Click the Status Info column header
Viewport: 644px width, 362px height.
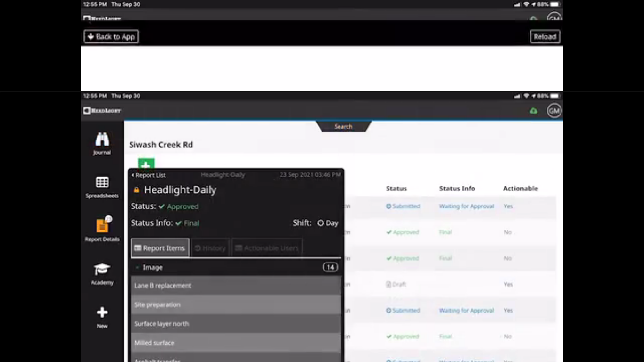[x=457, y=189]
